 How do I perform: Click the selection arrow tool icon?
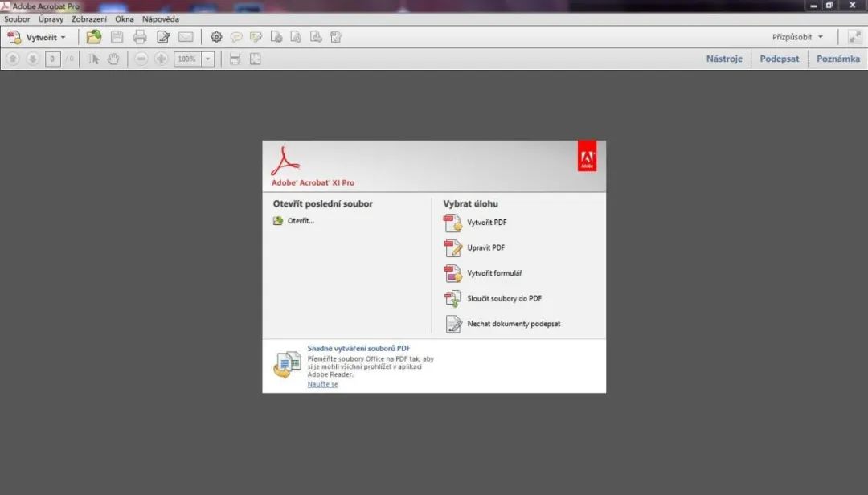94,59
